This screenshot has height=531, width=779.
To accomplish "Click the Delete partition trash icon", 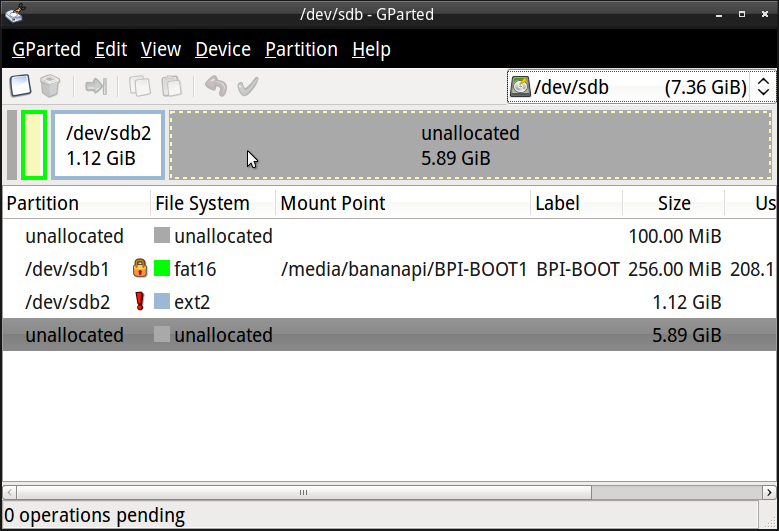I will click(51, 86).
